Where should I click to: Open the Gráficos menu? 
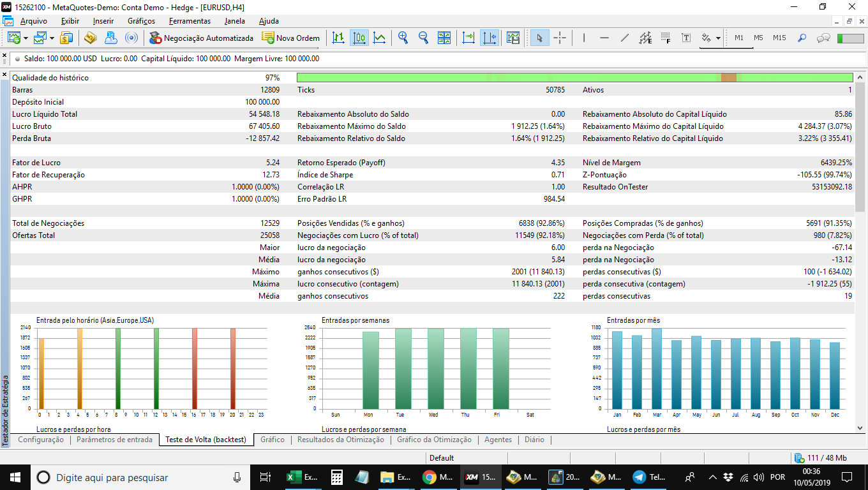(141, 21)
